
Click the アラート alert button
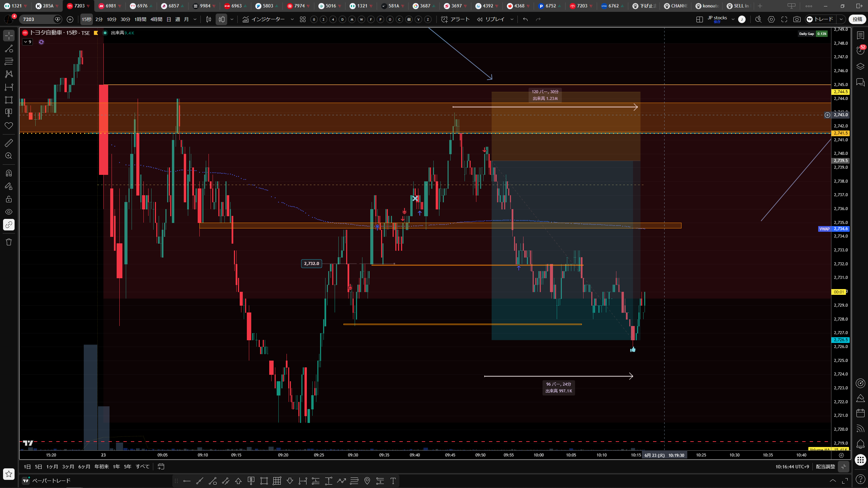[455, 19]
